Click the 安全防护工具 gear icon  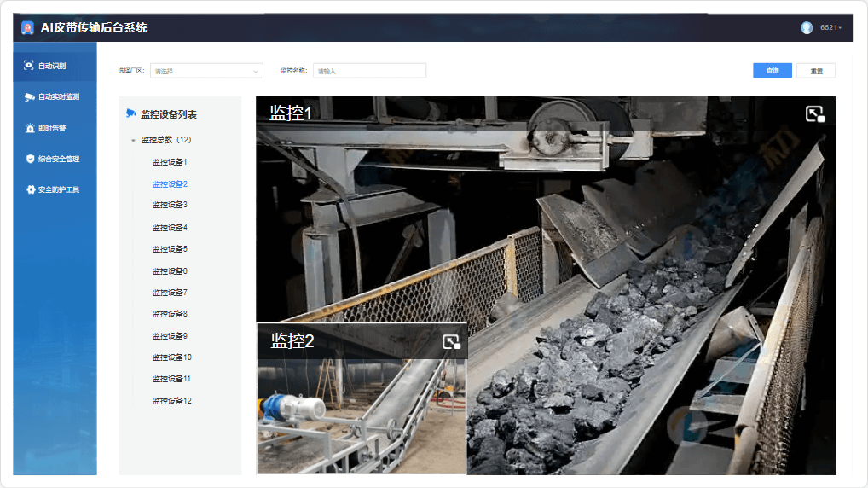pyautogui.click(x=30, y=189)
